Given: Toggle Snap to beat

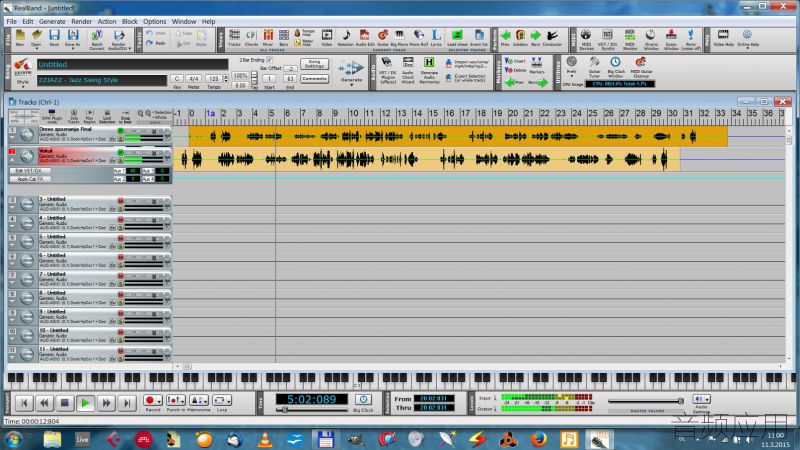Looking at the screenshot, I should pos(125,116).
